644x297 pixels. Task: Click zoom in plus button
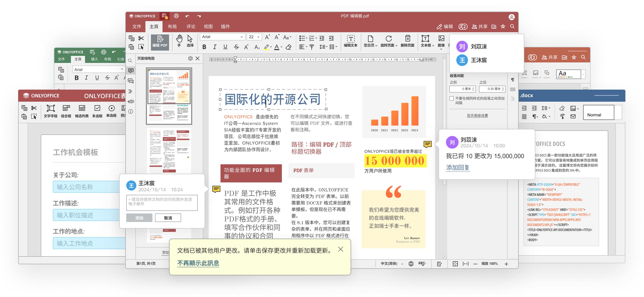click(506, 264)
